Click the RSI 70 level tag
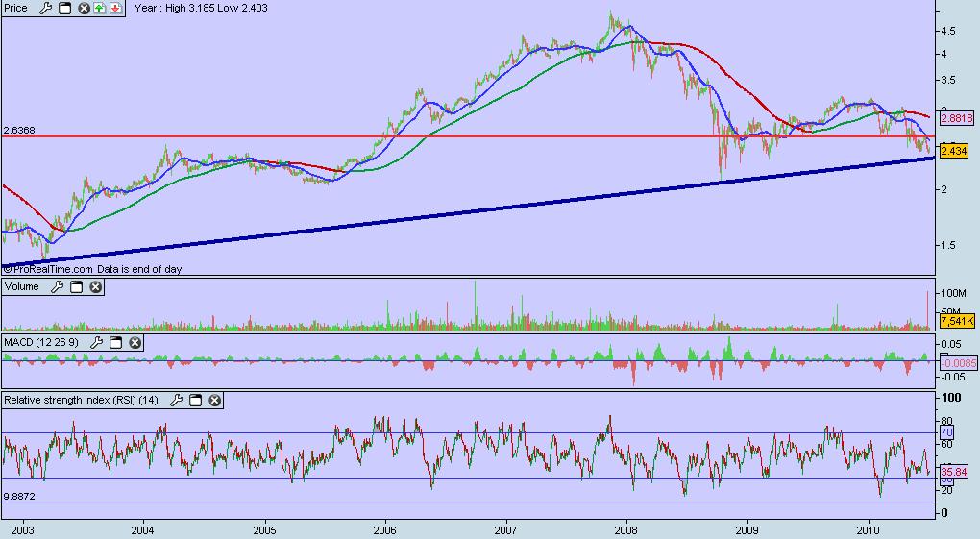This screenshot has width=980, height=539. 946,432
